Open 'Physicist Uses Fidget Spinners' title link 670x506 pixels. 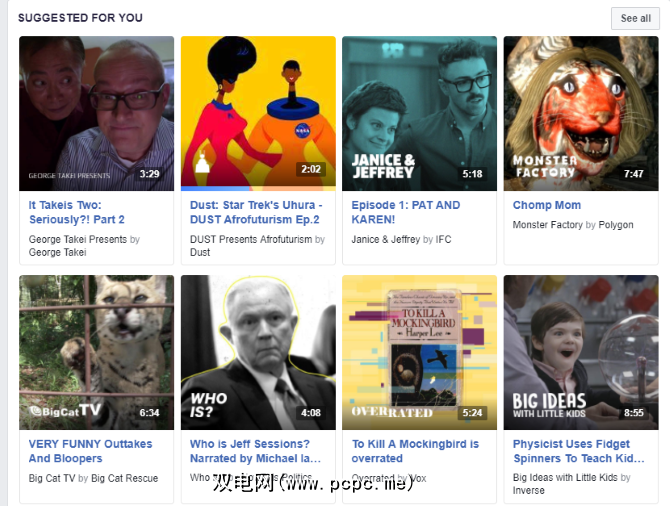[x=579, y=451]
